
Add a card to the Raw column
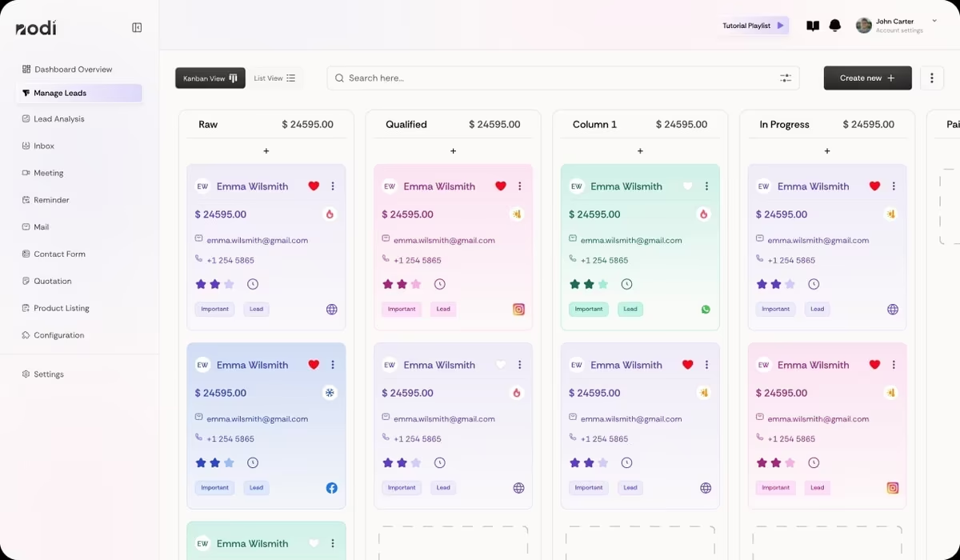point(266,151)
